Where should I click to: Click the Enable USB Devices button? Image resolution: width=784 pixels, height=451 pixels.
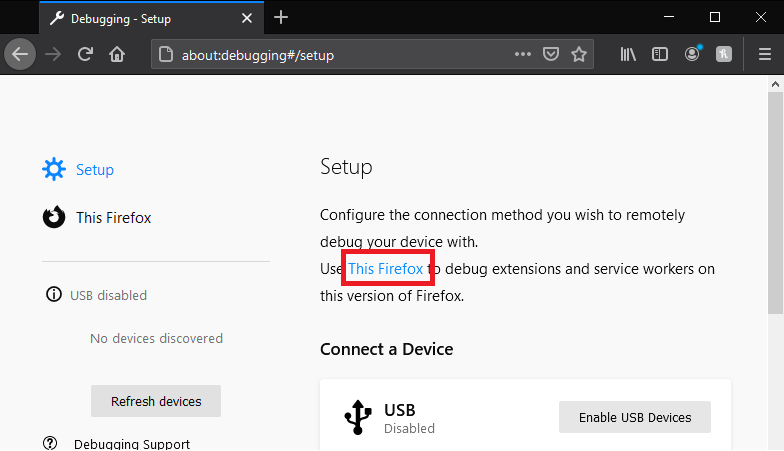pyautogui.click(x=634, y=417)
